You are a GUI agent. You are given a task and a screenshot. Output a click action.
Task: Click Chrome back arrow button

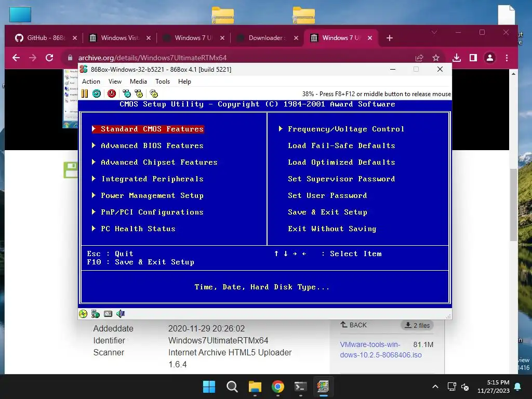click(16, 58)
